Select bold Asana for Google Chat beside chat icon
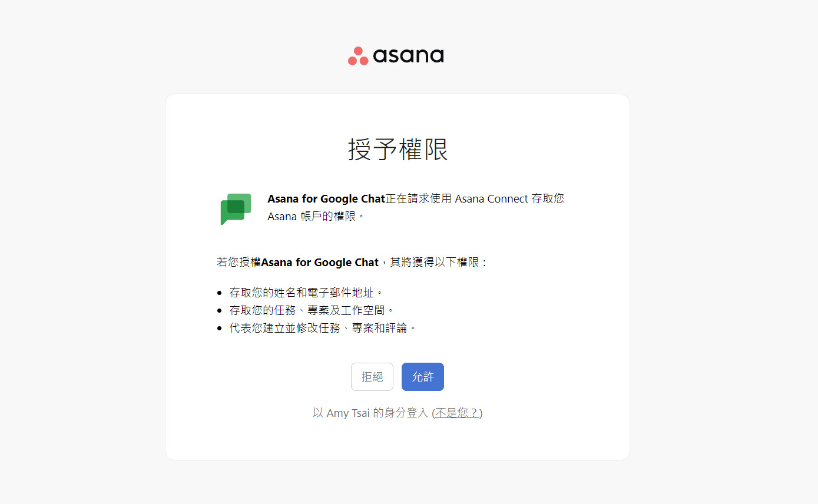This screenshot has width=818, height=504. click(x=326, y=199)
